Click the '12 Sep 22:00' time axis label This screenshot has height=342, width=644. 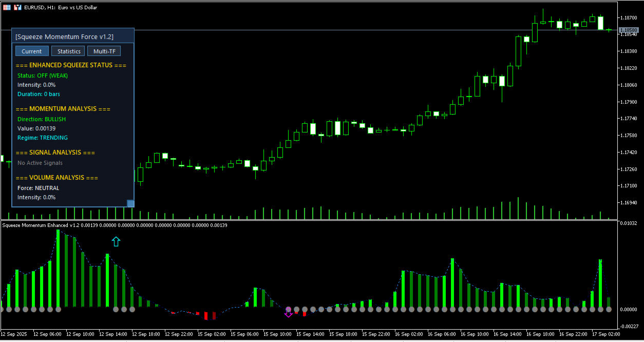(x=180, y=334)
